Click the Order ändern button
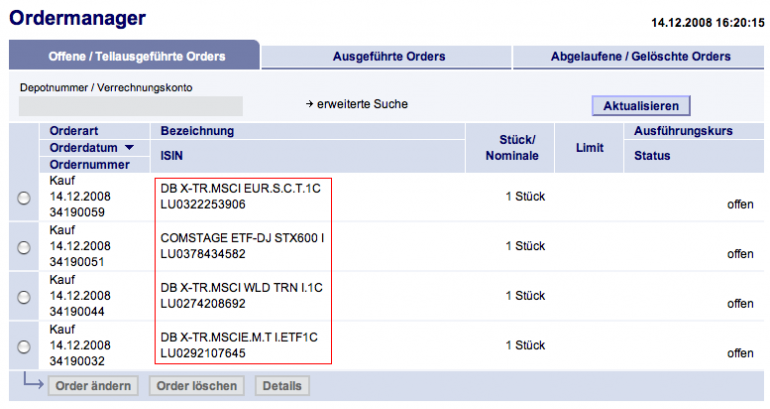The width and height of the screenshot is (770, 409). 93,386
